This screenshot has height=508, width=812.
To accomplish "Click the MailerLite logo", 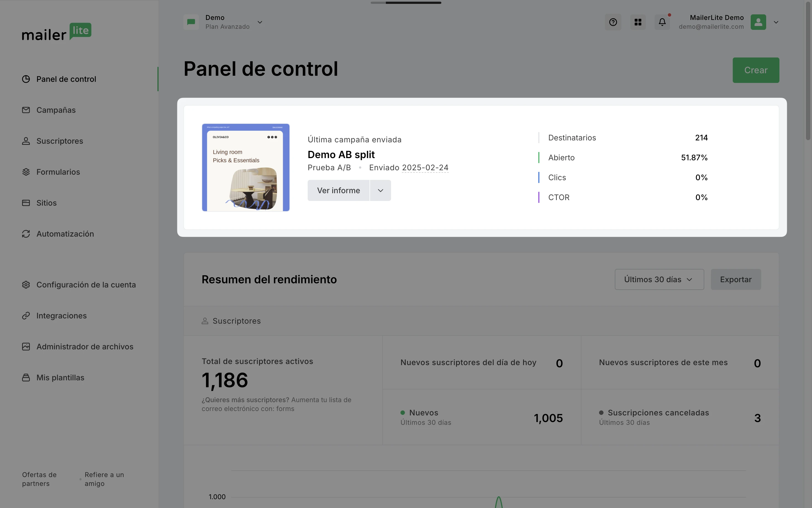I will (x=56, y=32).
